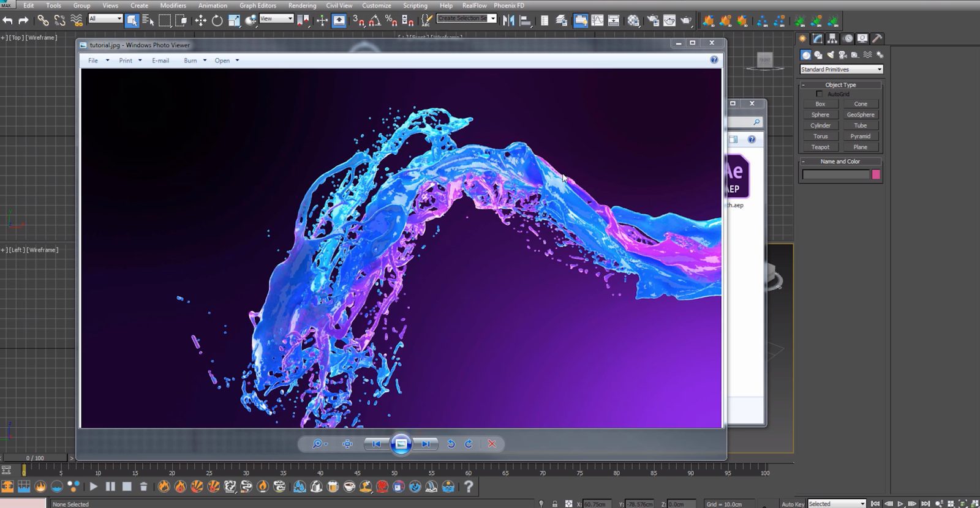Click the Teapot primitive button
The image size is (980, 508).
(820, 148)
